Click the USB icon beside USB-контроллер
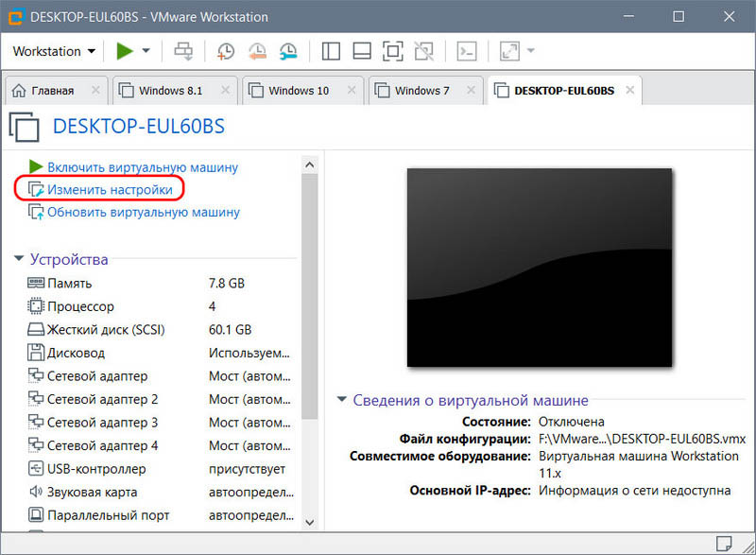Image resolution: width=756 pixels, height=555 pixels. 36,468
